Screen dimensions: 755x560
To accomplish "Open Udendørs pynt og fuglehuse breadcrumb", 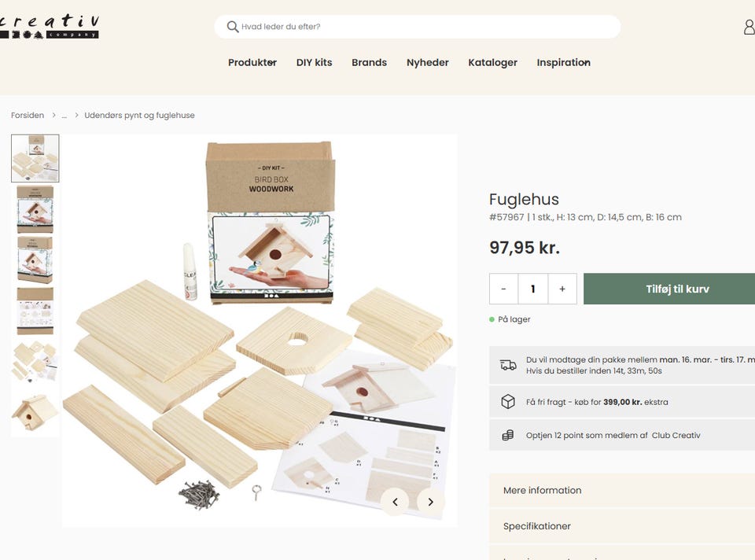I will tap(140, 116).
